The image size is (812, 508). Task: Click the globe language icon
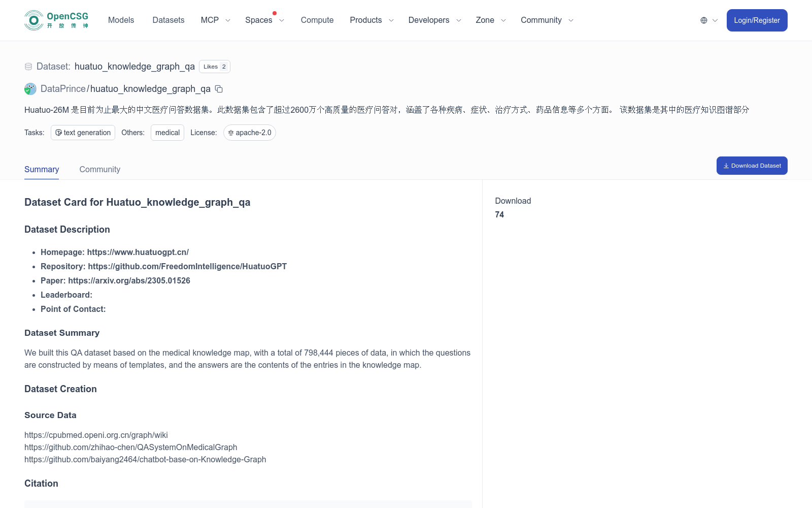[x=704, y=20]
